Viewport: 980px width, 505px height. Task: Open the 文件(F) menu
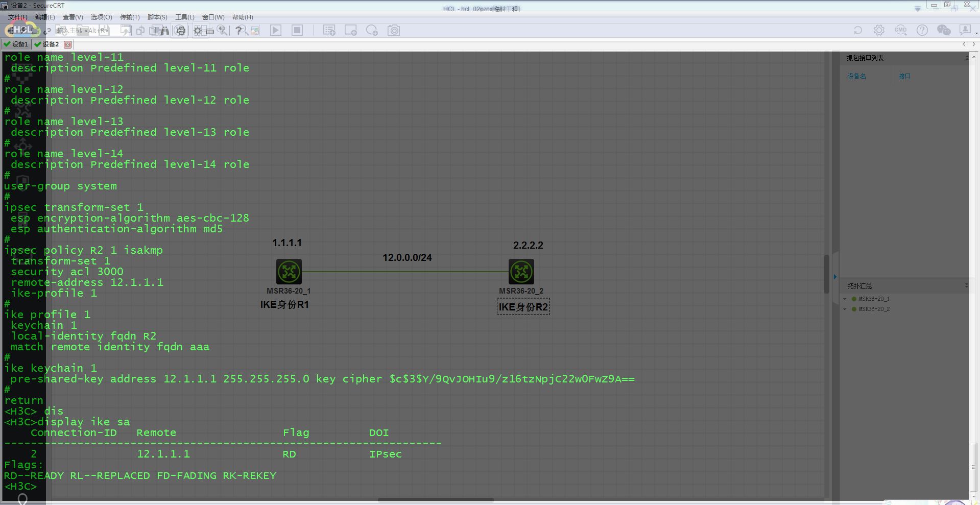[17, 17]
